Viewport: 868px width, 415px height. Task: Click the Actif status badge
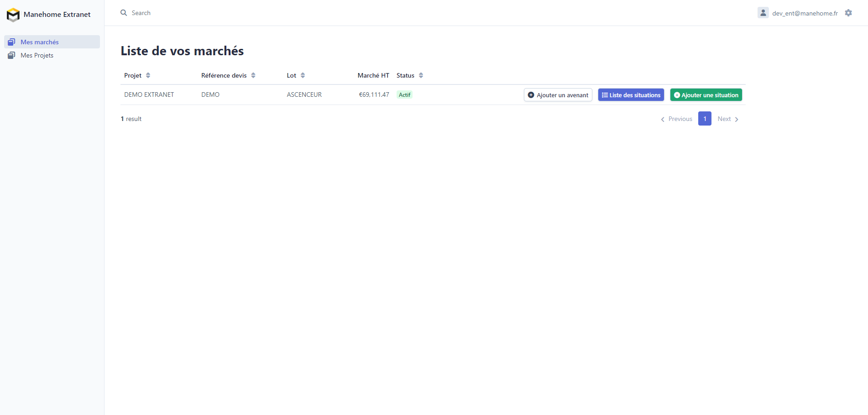point(405,95)
